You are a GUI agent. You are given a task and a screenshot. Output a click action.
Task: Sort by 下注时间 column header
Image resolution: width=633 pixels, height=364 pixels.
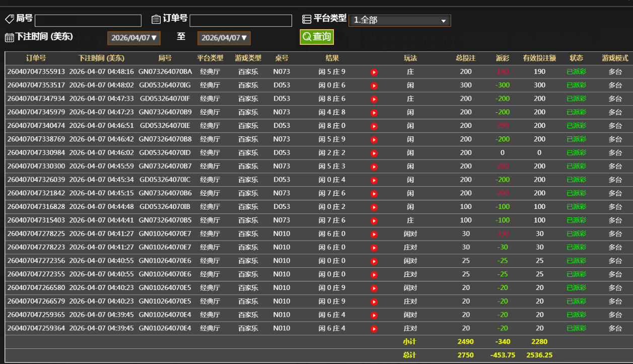tap(101, 58)
